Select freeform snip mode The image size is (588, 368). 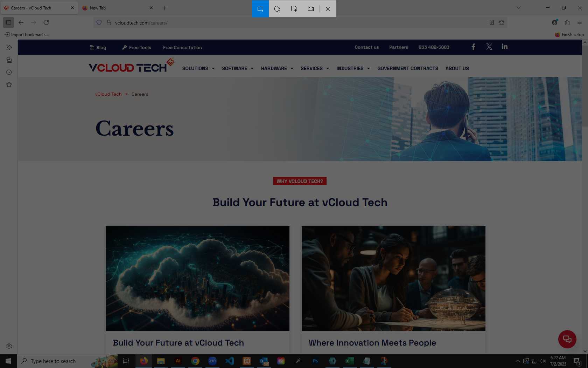coord(277,9)
